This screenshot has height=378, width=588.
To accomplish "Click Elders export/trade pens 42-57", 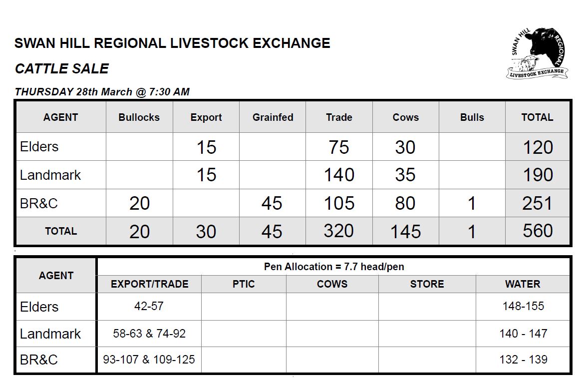I will point(149,307).
